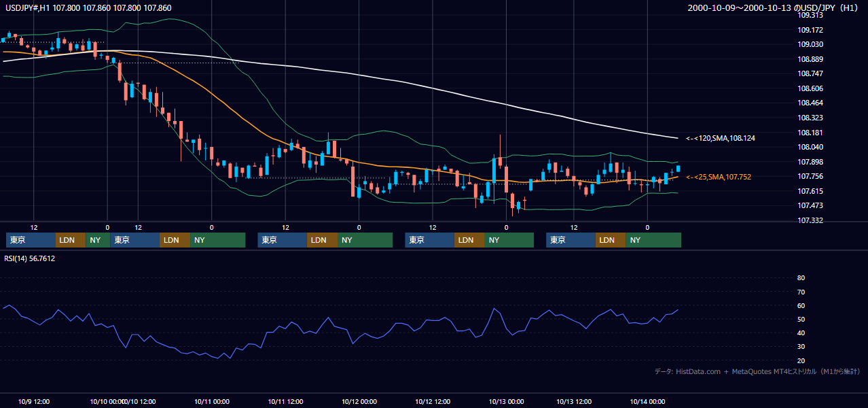Select the 東京 session block for 10/13
The image size is (868, 408).
pyautogui.click(x=571, y=240)
